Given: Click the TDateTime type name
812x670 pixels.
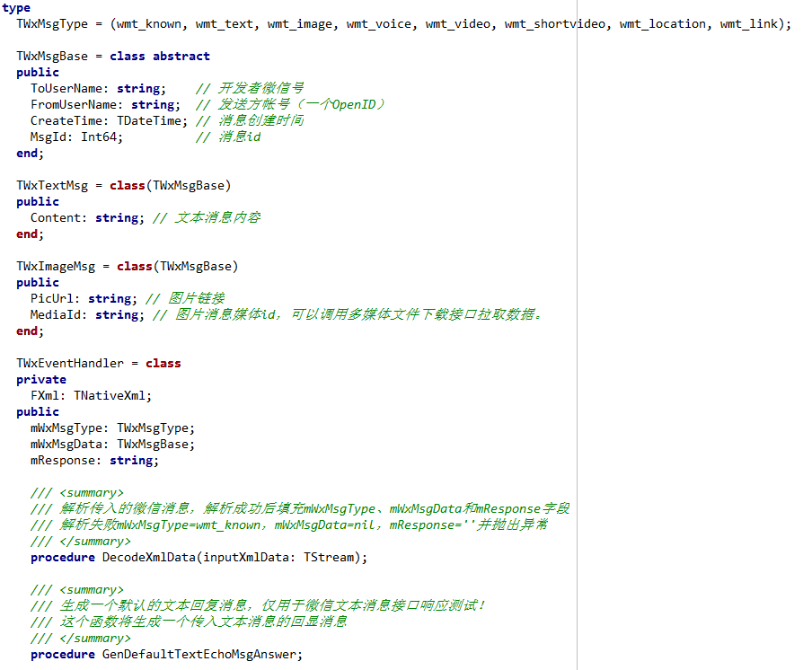Looking at the screenshot, I should [148, 120].
